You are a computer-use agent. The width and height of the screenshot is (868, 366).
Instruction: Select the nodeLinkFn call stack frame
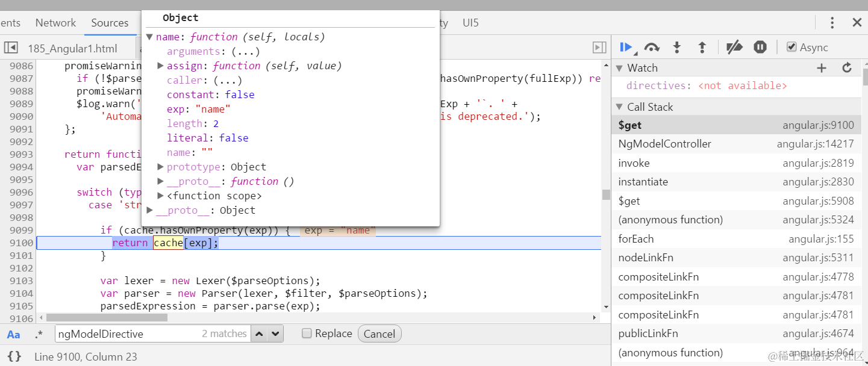[736, 258]
